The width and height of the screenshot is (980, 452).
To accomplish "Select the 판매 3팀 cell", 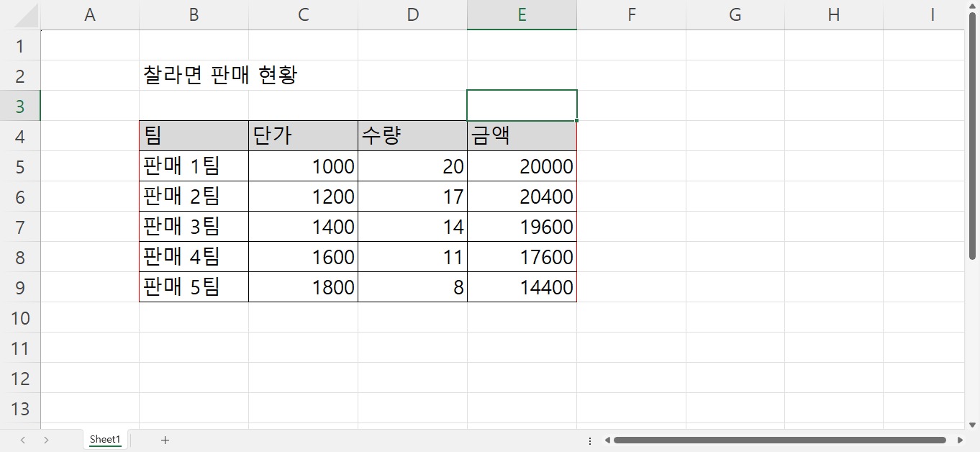I will point(194,227).
